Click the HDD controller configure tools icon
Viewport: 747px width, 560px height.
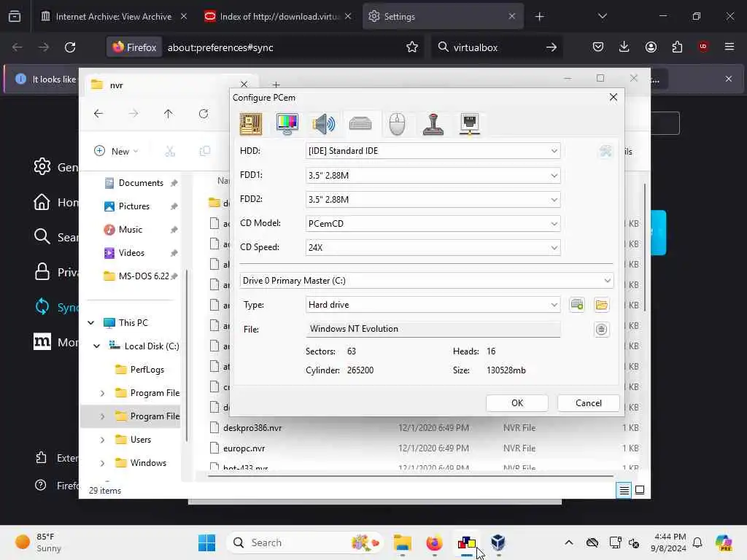[605, 152]
